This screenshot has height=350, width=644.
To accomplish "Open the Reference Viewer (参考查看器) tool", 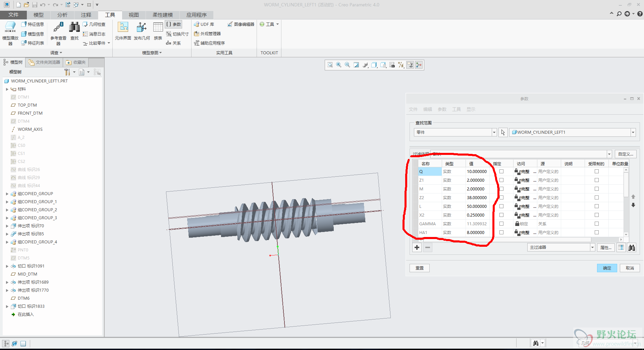I will (x=58, y=28).
